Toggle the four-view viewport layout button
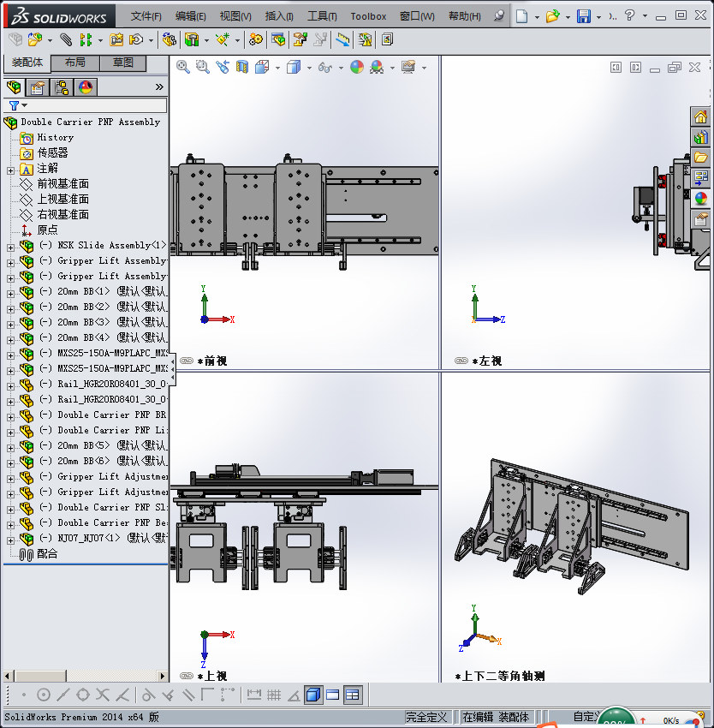Viewport: 714px width, 728px height. tap(352, 695)
